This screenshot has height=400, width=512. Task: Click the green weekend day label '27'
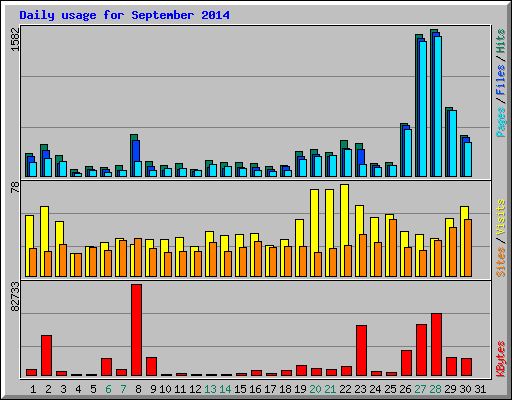[x=420, y=389]
